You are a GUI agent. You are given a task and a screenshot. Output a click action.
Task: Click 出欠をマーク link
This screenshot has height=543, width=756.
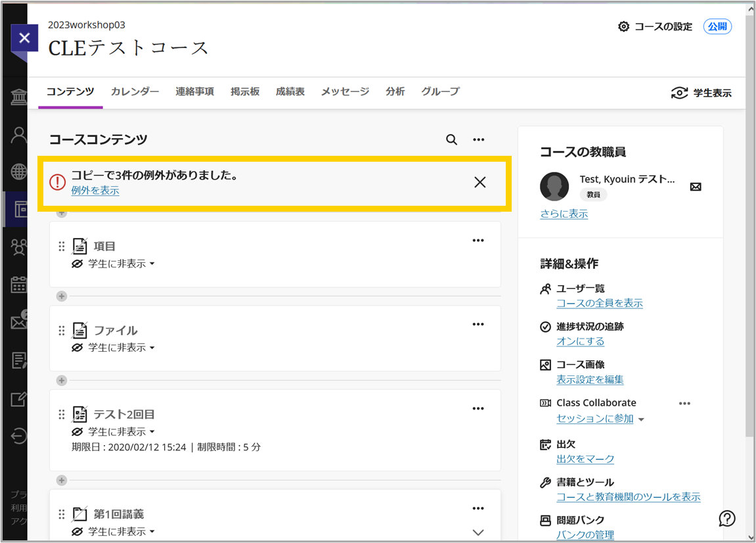[585, 459]
